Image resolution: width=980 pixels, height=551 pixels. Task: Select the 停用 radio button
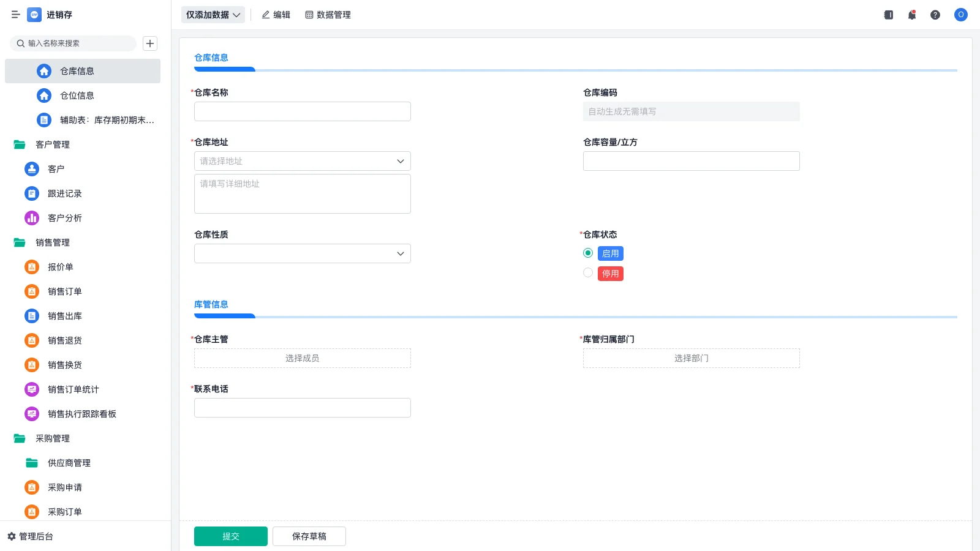click(x=588, y=273)
